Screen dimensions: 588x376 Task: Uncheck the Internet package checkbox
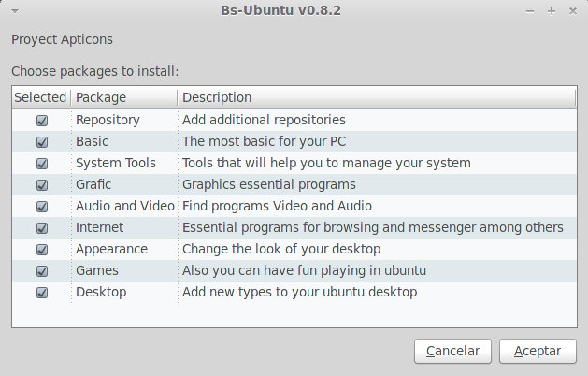tap(42, 228)
